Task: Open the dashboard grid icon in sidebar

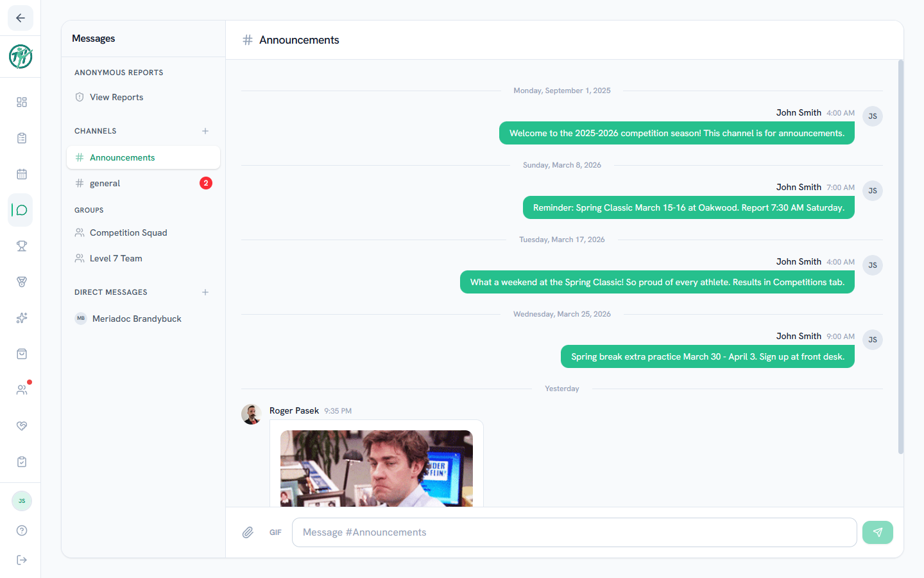Action: 22,102
